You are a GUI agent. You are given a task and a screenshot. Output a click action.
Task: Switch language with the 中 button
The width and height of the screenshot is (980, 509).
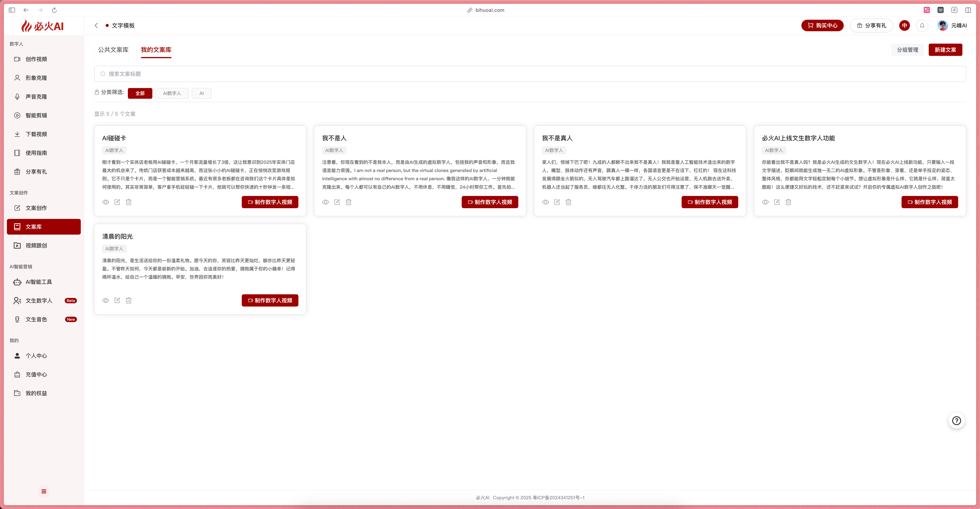coord(904,25)
